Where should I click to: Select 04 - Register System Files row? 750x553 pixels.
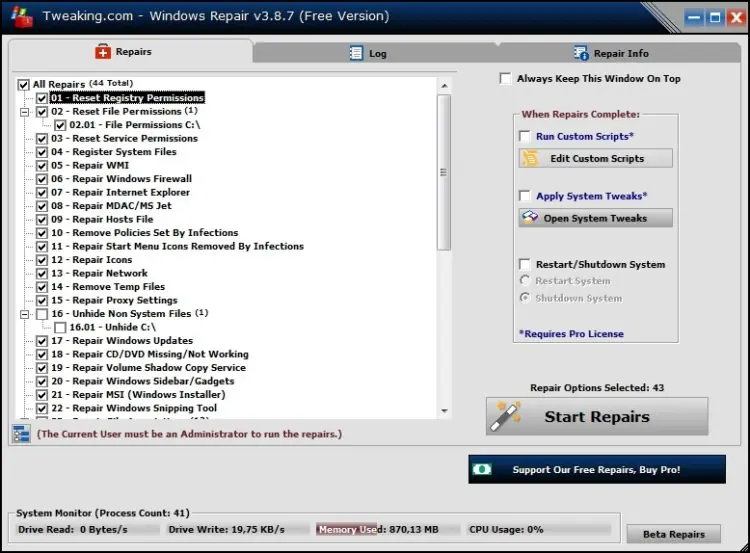coord(114,152)
